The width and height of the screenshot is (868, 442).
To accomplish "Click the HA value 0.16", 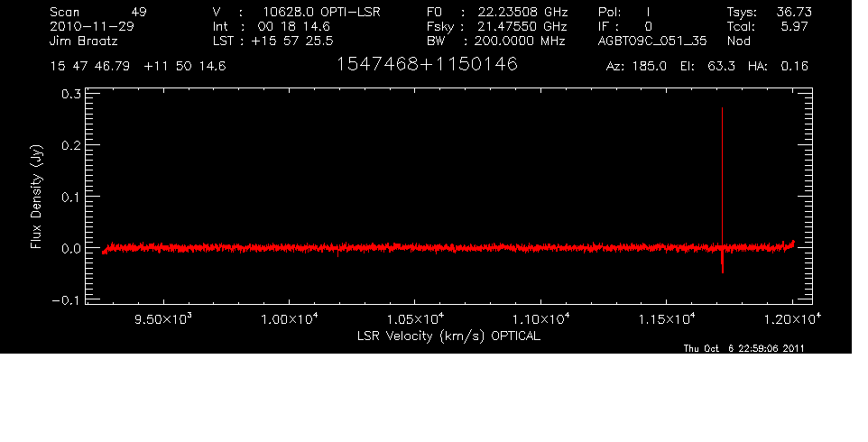I will point(794,67).
